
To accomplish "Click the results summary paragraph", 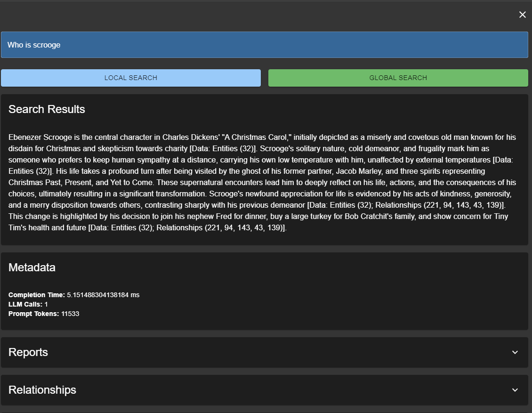I will pyautogui.click(x=264, y=182).
